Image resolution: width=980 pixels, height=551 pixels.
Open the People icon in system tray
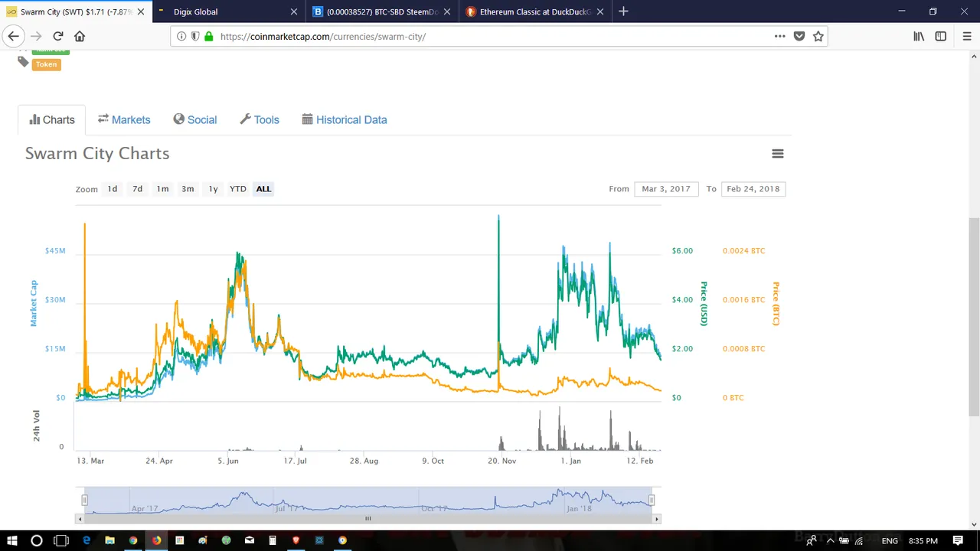[812, 540]
